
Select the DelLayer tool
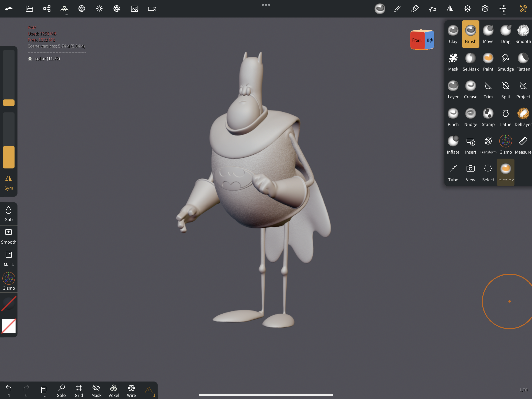(x=523, y=117)
